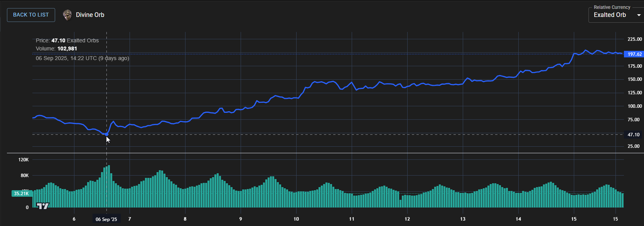Click the tallest volume bar on Sep 6
Screen dimensions: 644x226
click(109, 186)
